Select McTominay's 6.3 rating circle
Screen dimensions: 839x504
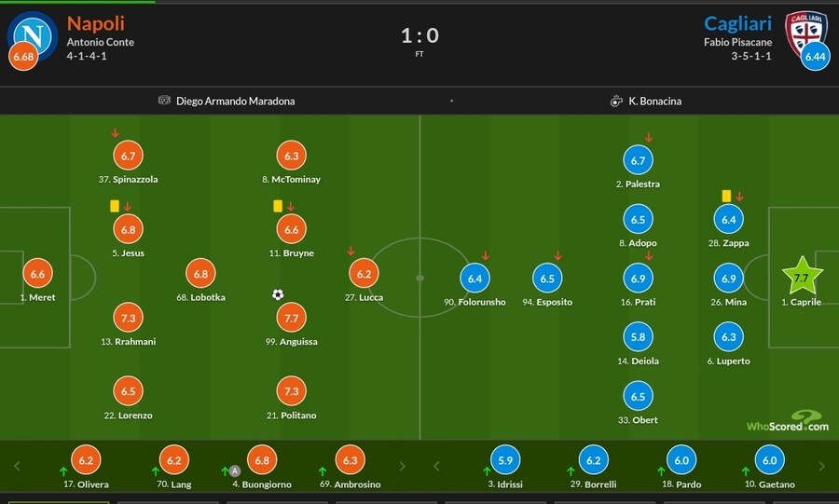[x=292, y=156]
